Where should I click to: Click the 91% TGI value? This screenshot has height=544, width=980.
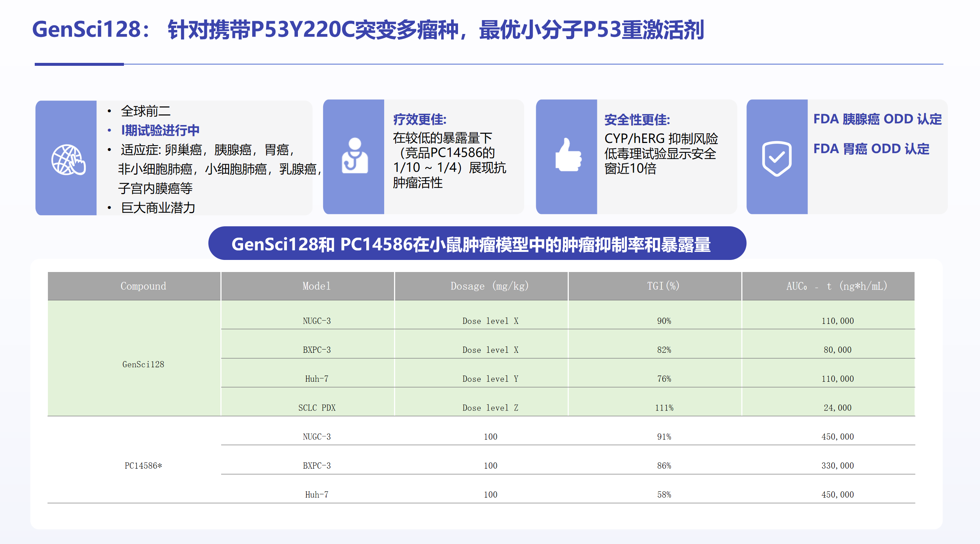pyautogui.click(x=664, y=437)
